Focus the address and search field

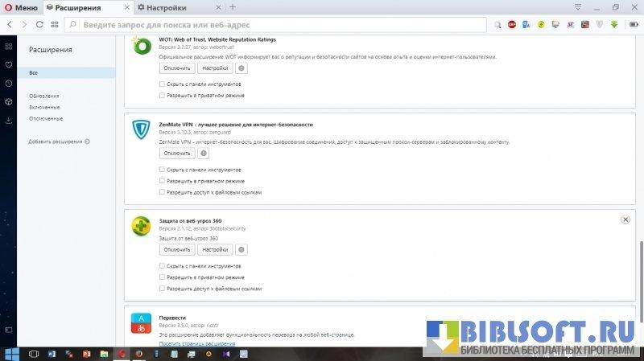tap(275, 25)
